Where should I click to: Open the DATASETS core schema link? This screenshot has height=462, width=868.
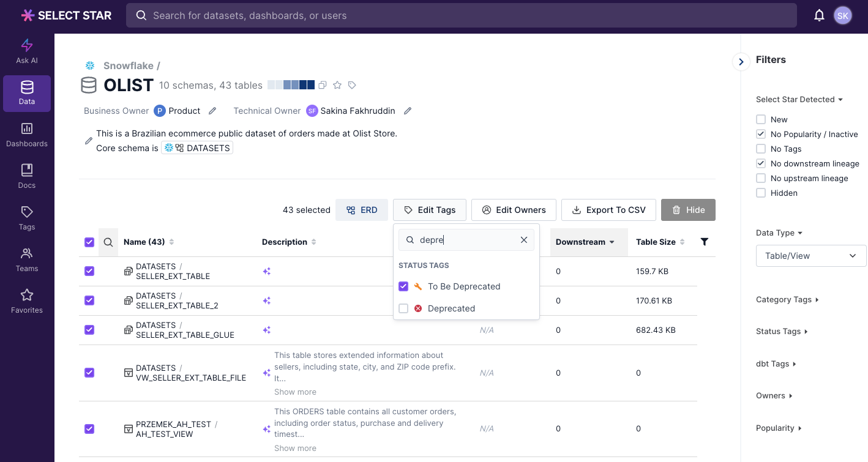click(197, 148)
